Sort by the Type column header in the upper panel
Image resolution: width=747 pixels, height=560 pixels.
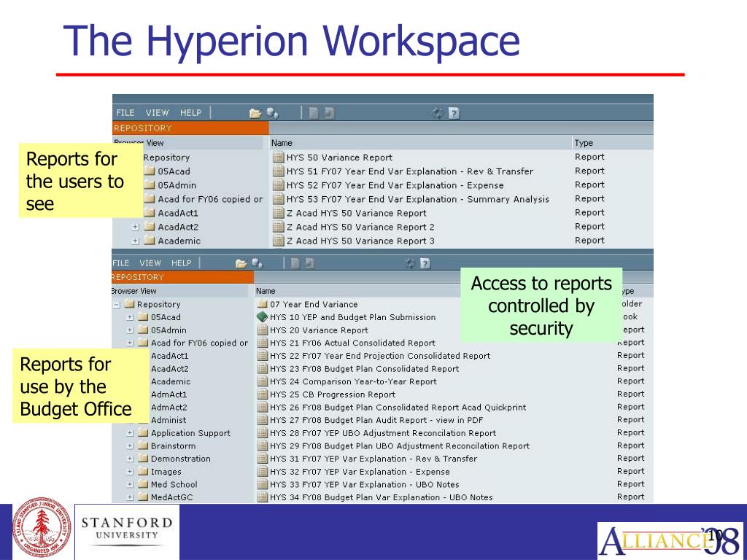(x=584, y=143)
